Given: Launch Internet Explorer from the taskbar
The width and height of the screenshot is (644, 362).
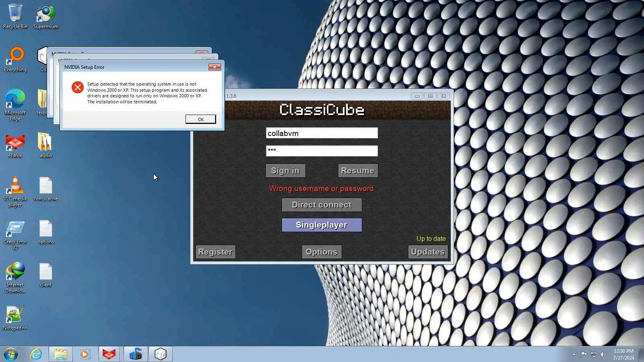Looking at the screenshot, I should (x=36, y=354).
